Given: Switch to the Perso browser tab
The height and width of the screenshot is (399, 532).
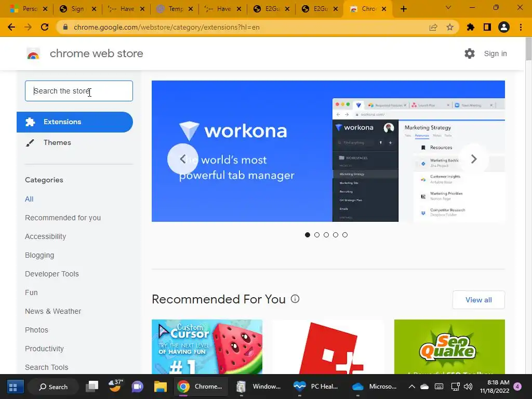Looking at the screenshot, I should pyautogui.click(x=29, y=9).
